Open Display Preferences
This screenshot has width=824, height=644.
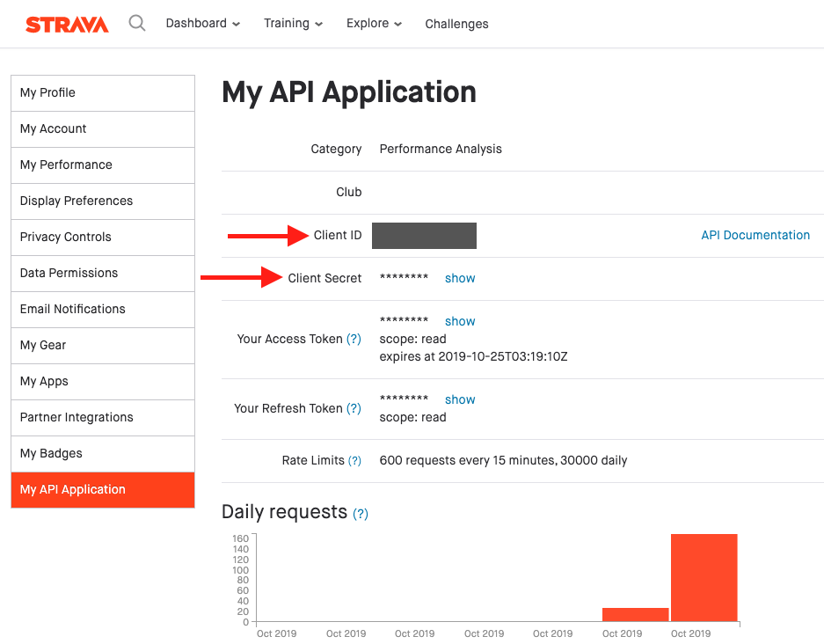point(103,201)
